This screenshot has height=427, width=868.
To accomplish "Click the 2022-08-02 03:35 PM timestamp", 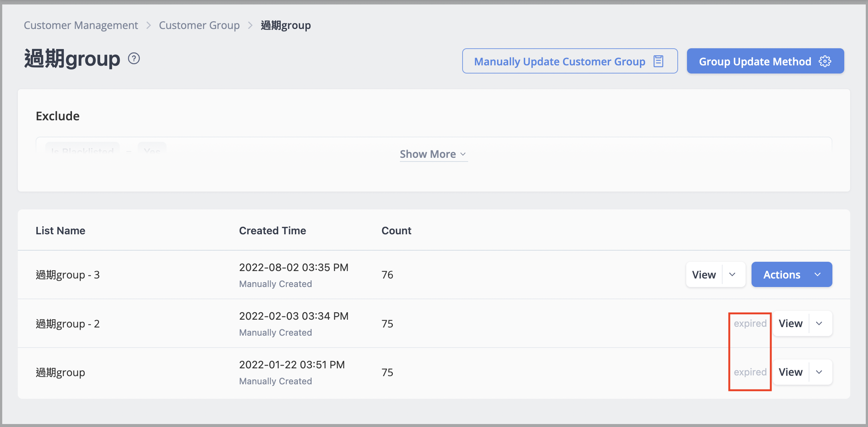I will 294,267.
